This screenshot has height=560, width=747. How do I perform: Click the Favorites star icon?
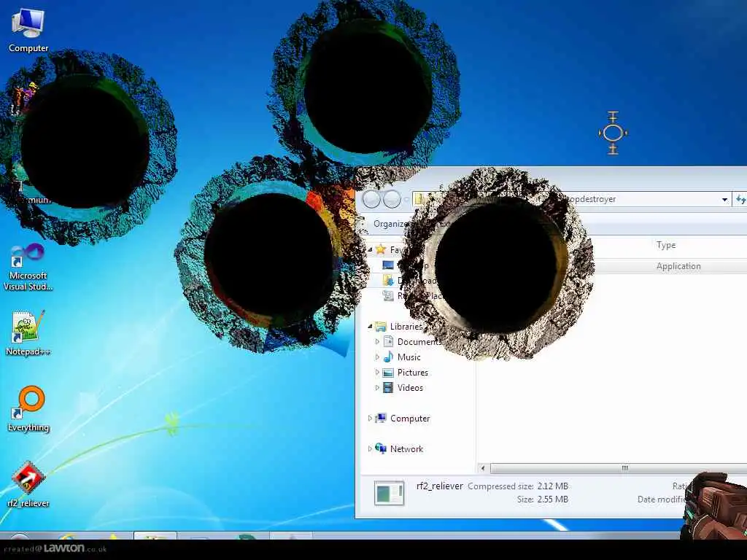click(x=380, y=249)
